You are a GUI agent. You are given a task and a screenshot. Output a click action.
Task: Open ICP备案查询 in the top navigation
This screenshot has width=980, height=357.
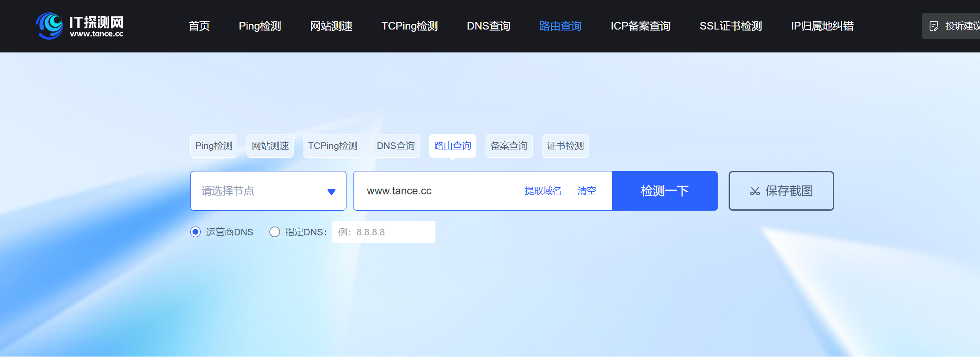(641, 26)
